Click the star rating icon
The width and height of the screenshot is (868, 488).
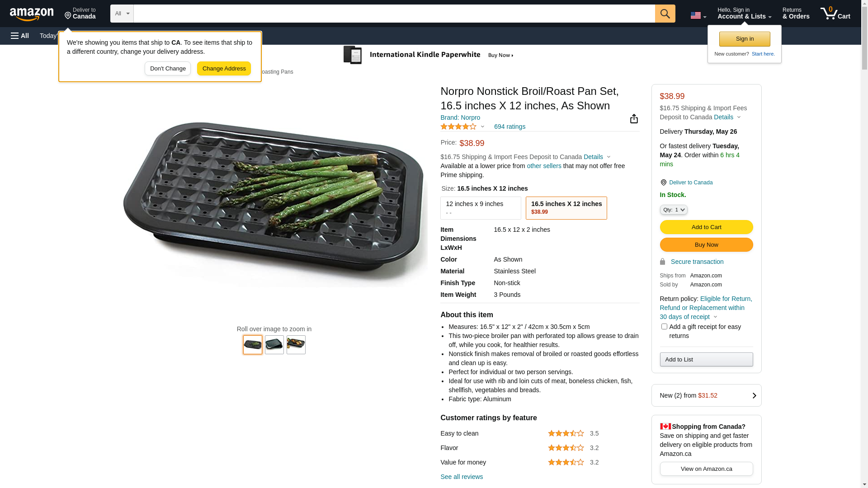tap(458, 127)
